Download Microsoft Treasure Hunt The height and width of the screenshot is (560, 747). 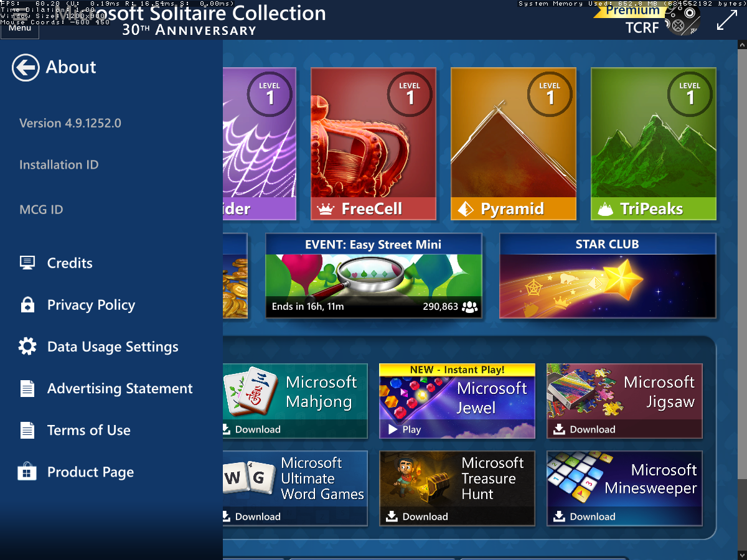click(x=416, y=516)
